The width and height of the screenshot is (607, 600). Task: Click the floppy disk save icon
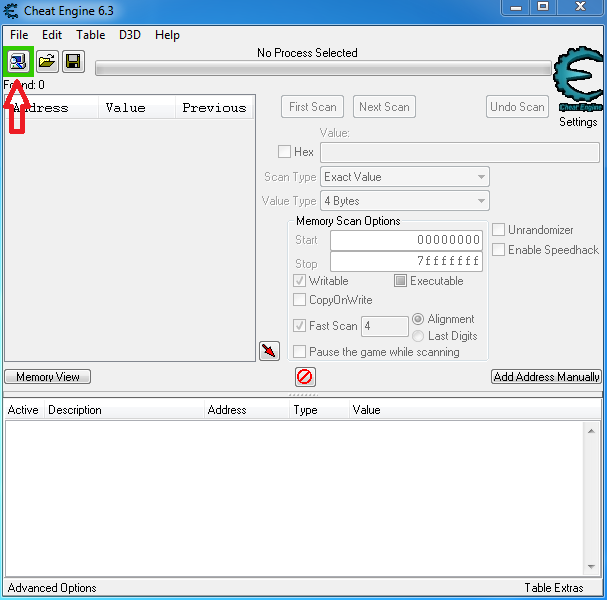tap(73, 61)
